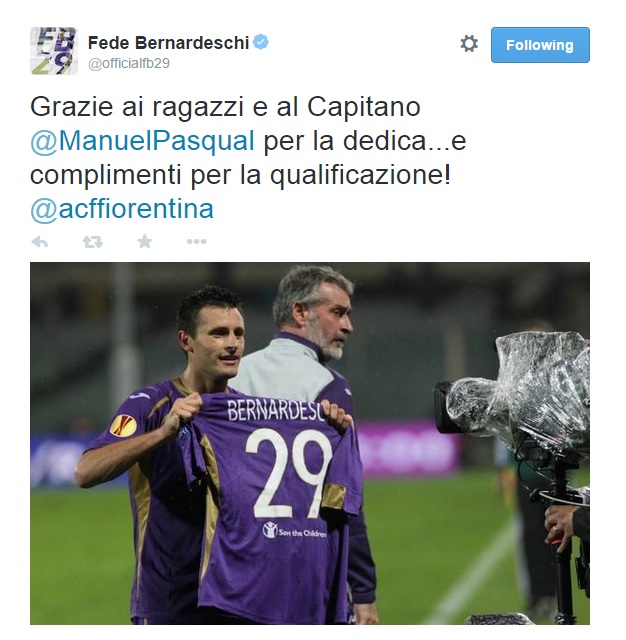The width and height of the screenshot is (626, 640).
Task: Open the three-dots more options menu
Action: [196, 242]
